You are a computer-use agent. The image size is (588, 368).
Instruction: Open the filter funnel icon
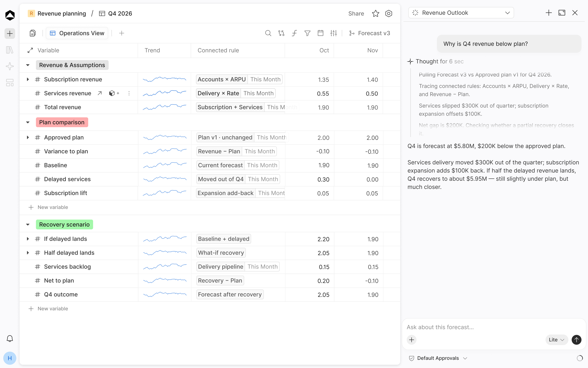coord(307,33)
